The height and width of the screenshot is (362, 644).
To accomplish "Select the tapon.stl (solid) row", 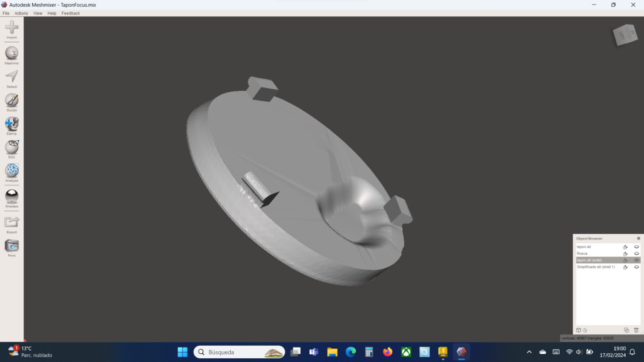I will [x=608, y=260].
